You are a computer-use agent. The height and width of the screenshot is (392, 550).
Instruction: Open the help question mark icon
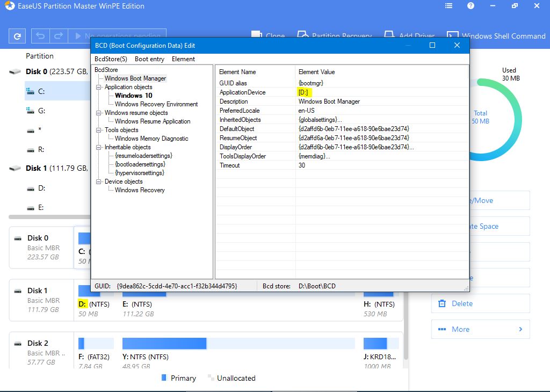click(x=471, y=6)
